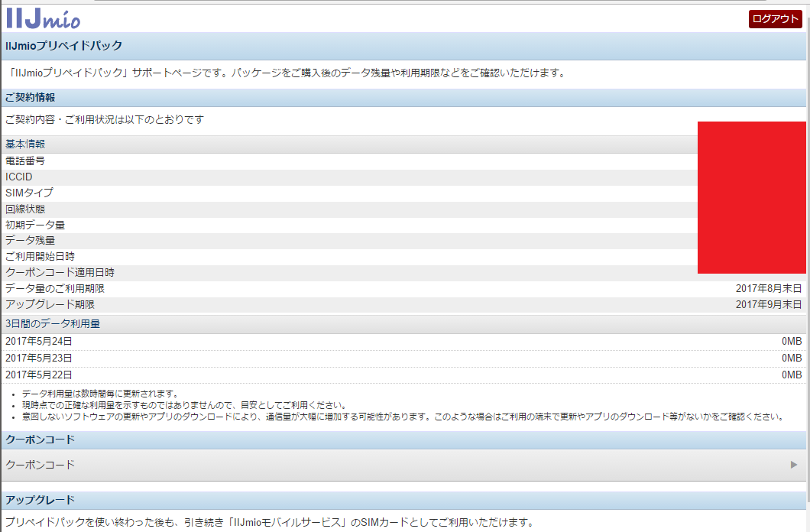
Task: Click the 2017年8月末日 expiry date
Action: click(766, 287)
